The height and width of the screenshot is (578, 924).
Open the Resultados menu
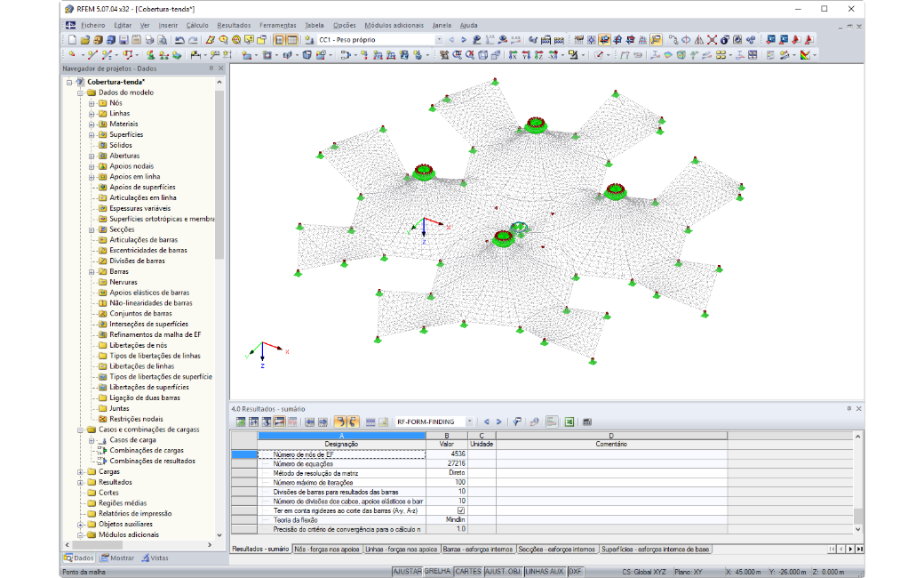click(x=234, y=26)
